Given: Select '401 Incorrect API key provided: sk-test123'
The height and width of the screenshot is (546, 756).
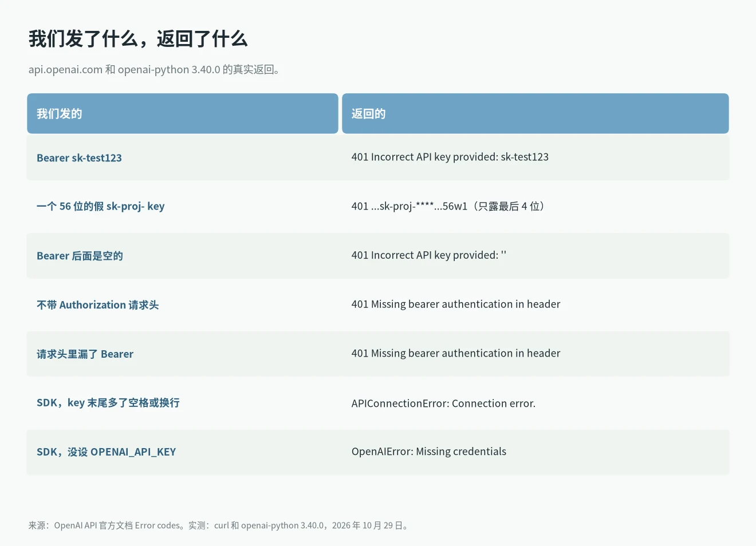Looking at the screenshot, I should [x=450, y=157].
